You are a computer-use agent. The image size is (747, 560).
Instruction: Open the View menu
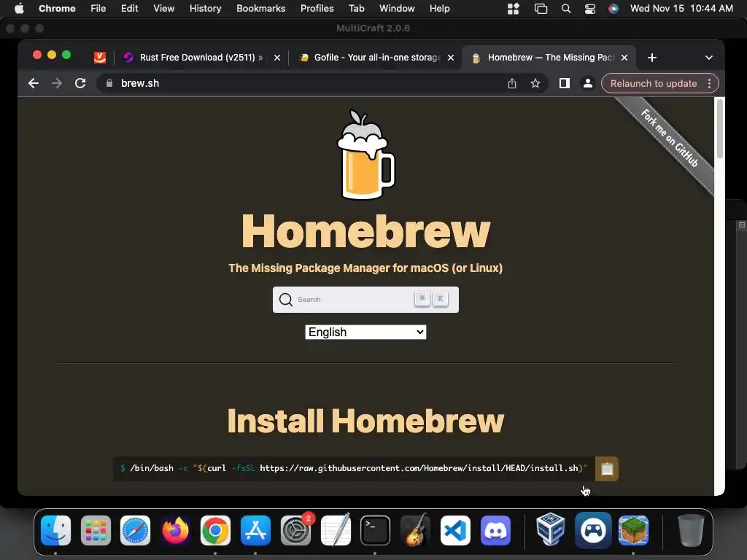[x=163, y=9]
